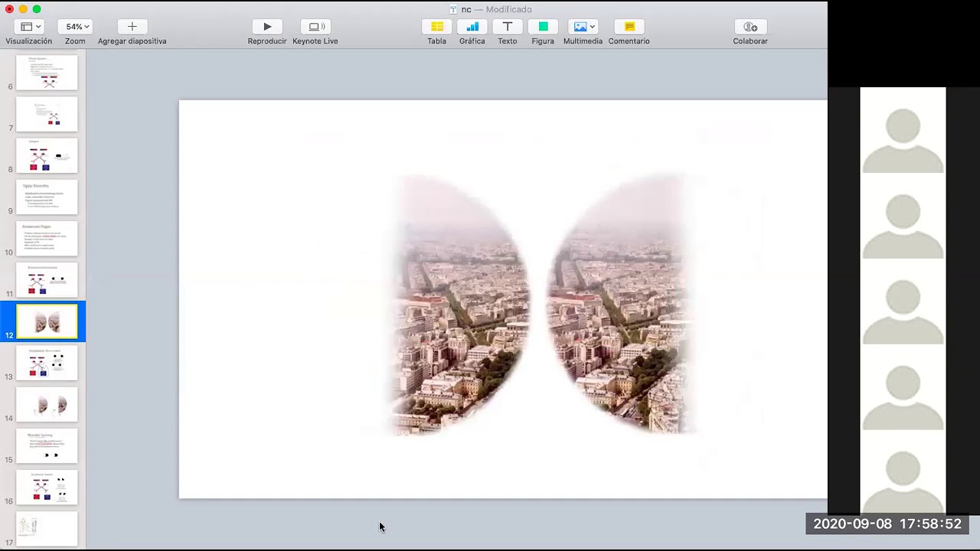Select slide 16 thumbnail

click(47, 487)
